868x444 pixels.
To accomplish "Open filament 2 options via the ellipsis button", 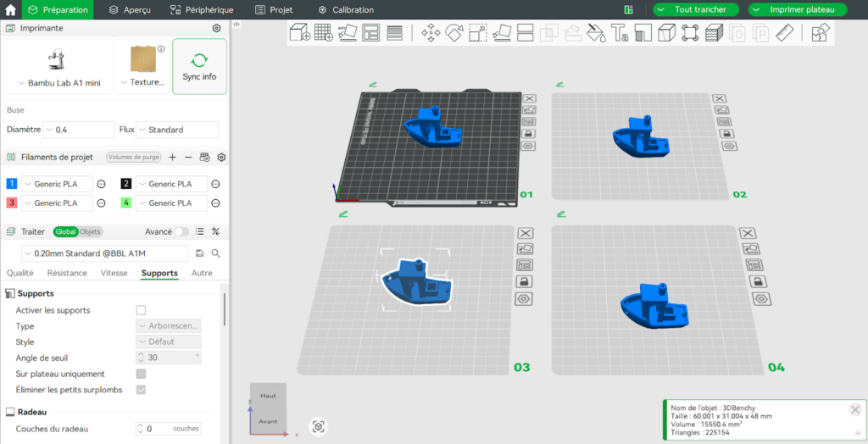I will 216,185.
